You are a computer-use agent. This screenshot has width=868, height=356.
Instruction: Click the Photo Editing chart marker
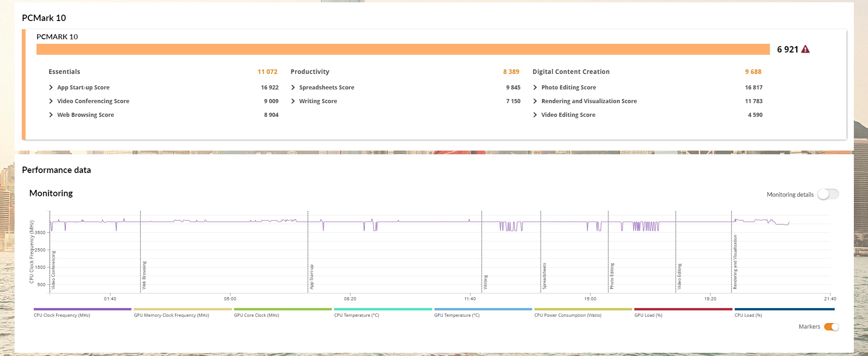pos(612,276)
